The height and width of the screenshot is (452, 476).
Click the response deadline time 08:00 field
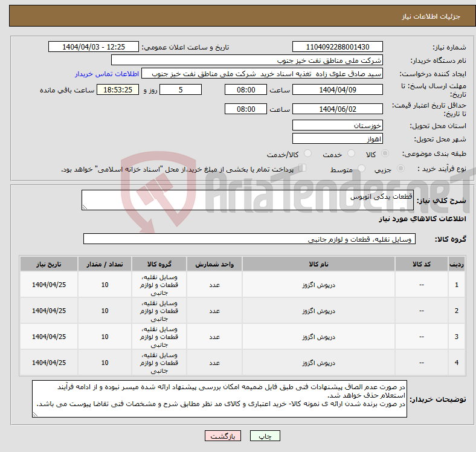(246, 90)
